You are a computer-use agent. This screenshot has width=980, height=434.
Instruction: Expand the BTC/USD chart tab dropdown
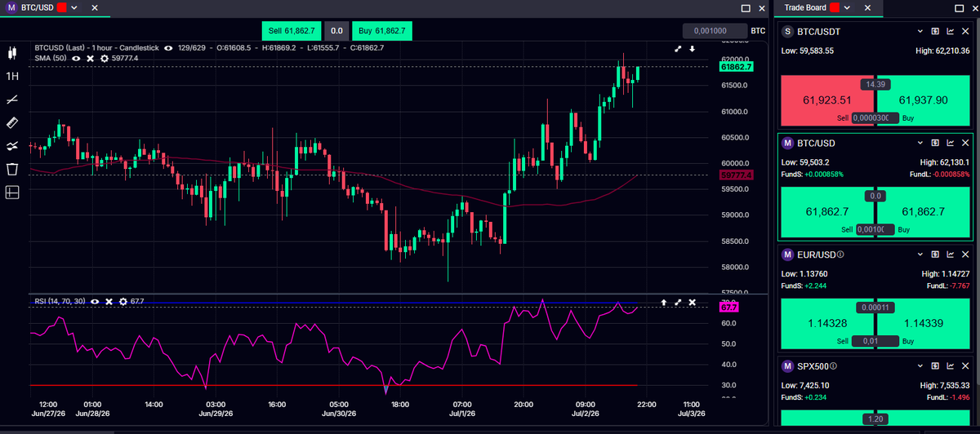73,8
